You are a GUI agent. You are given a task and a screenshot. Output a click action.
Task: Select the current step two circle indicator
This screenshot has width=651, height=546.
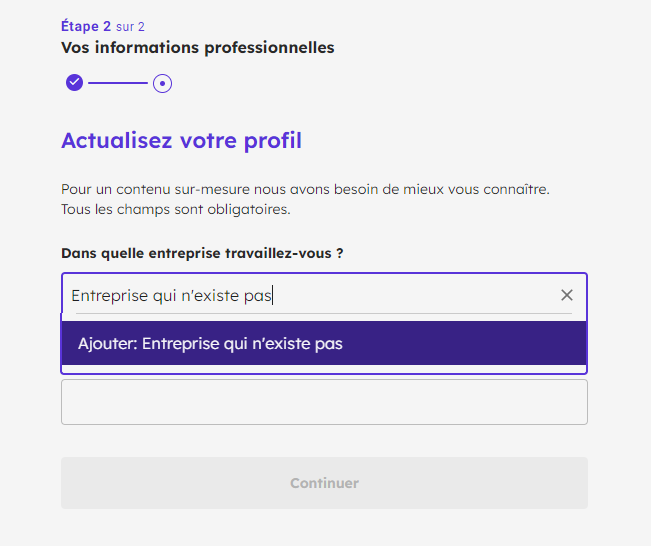pyautogui.click(x=162, y=83)
